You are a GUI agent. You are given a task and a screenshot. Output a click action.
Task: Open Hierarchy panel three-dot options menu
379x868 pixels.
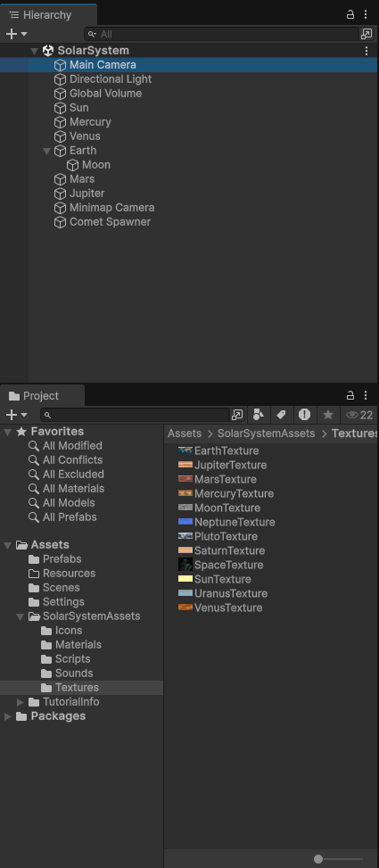pos(366,14)
